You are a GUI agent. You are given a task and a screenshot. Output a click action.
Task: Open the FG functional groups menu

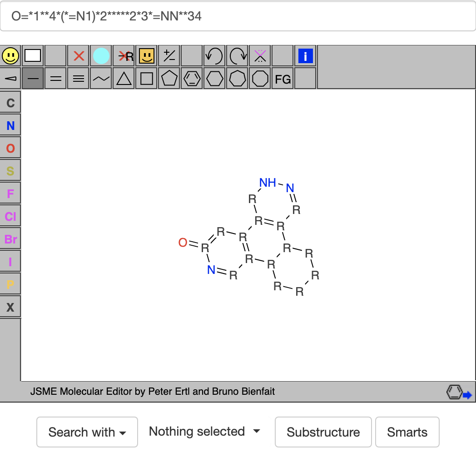[x=283, y=79]
